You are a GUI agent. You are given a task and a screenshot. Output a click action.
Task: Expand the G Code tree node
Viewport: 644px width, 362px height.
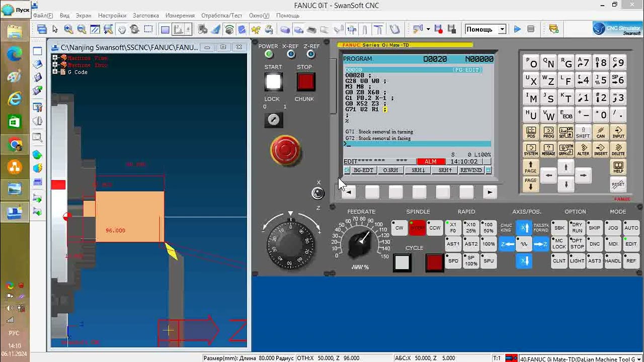tap(55, 72)
